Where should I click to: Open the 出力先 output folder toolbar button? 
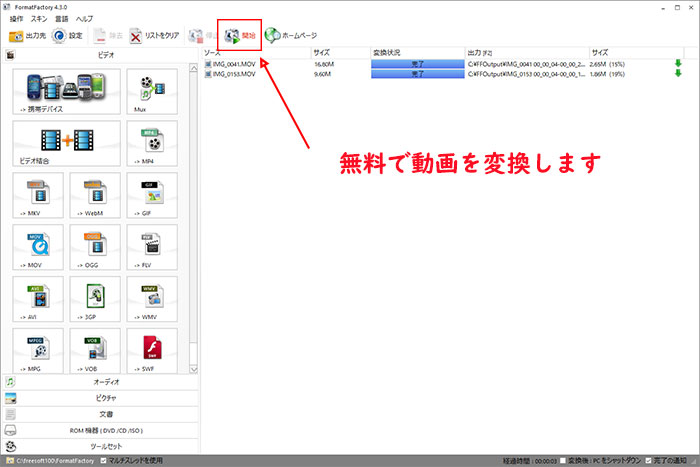tap(28, 36)
